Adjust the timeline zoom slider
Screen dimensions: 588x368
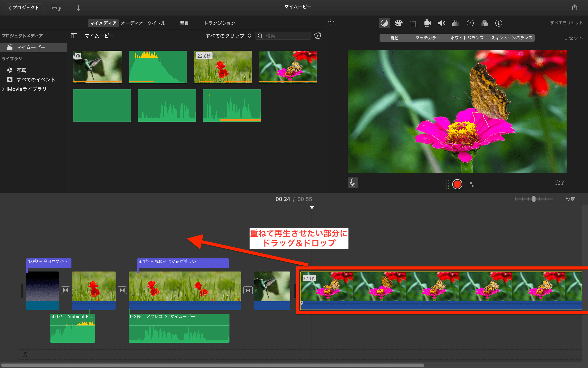tap(533, 199)
